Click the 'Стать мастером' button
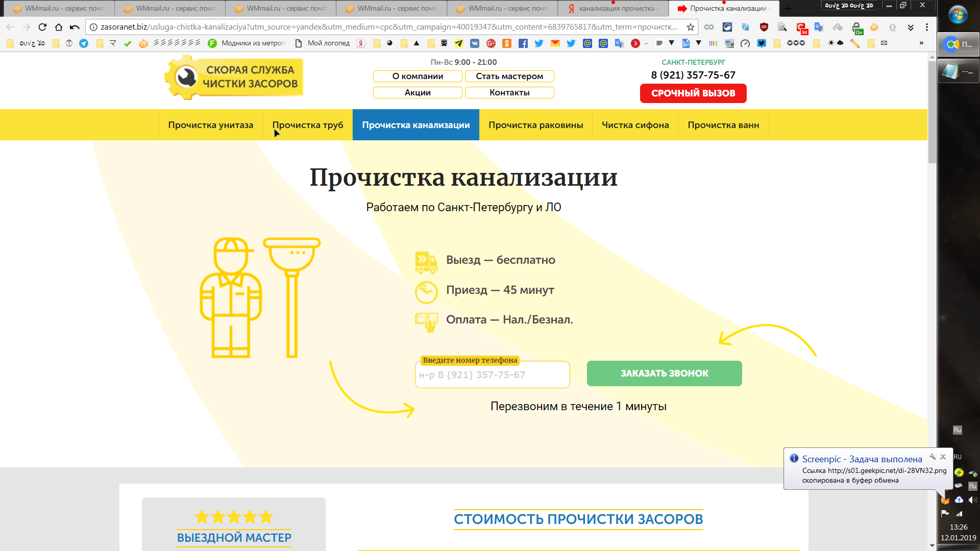 509,77
